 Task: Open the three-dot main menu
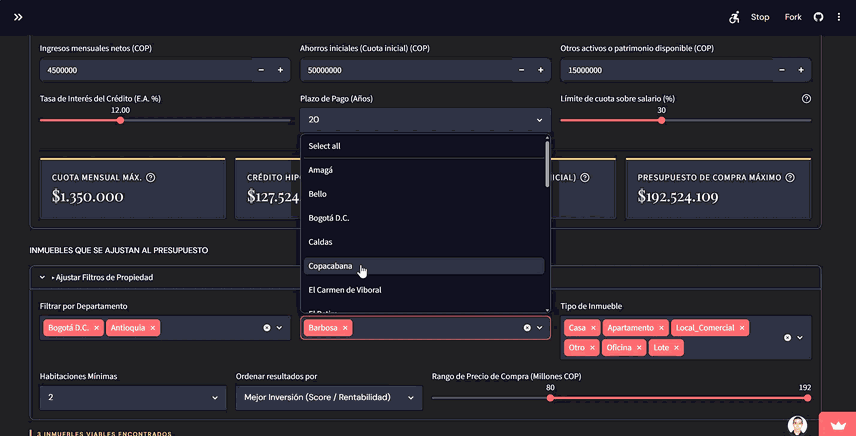pyautogui.click(x=839, y=17)
